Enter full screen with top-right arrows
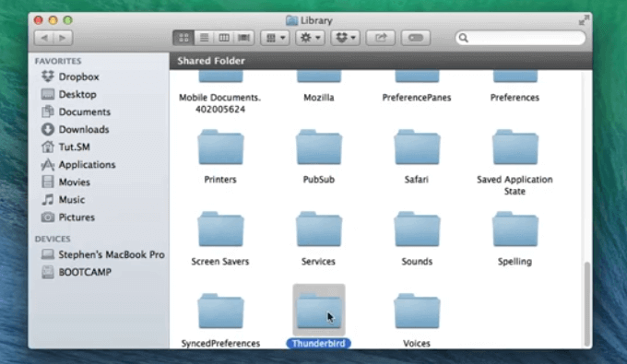 584,19
